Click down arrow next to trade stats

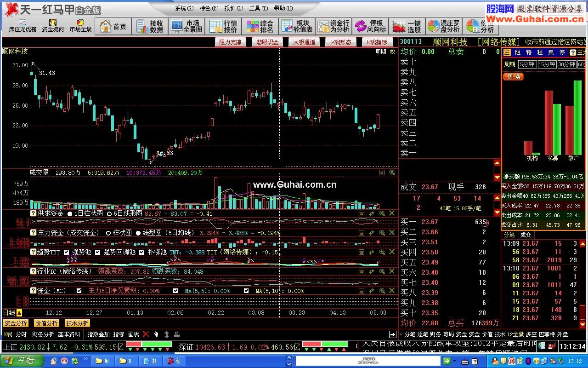(497, 213)
